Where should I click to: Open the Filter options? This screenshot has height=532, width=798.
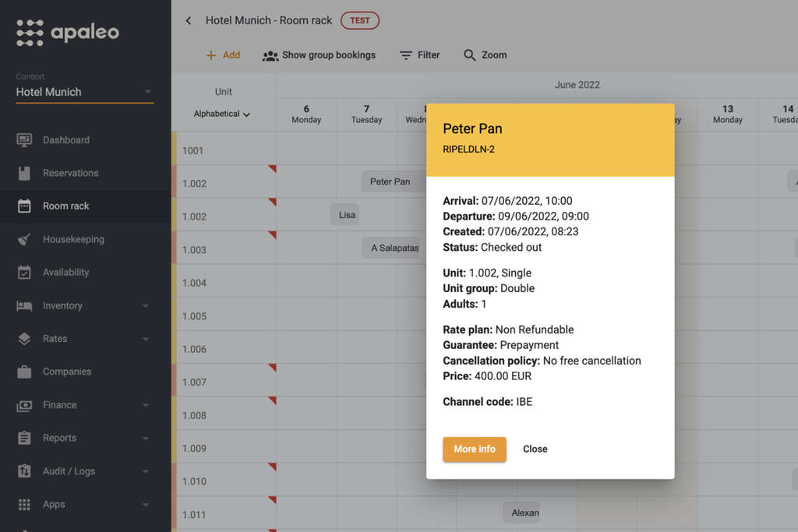coord(419,55)
